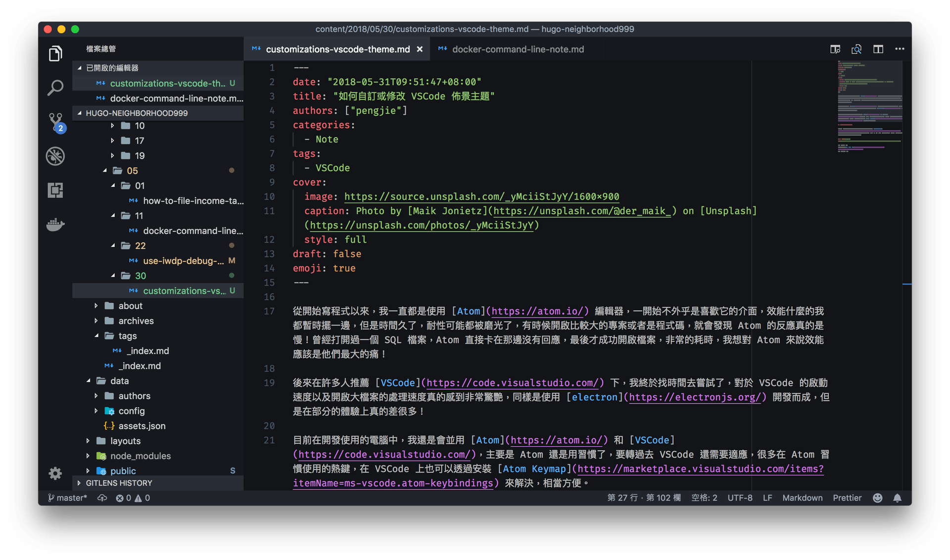The width and height of the screenshot is (950, 560).
Task: Click line number 13 in gutter
Action: coord(269,254)
